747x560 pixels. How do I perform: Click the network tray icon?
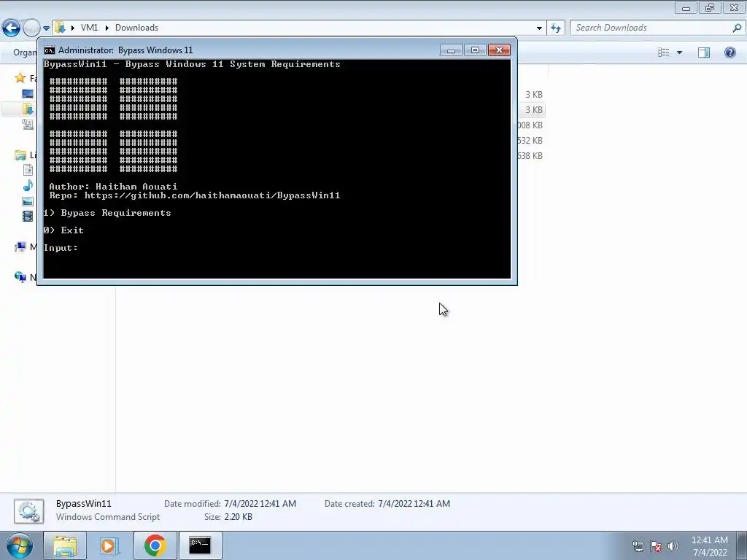tap(638, 546)
